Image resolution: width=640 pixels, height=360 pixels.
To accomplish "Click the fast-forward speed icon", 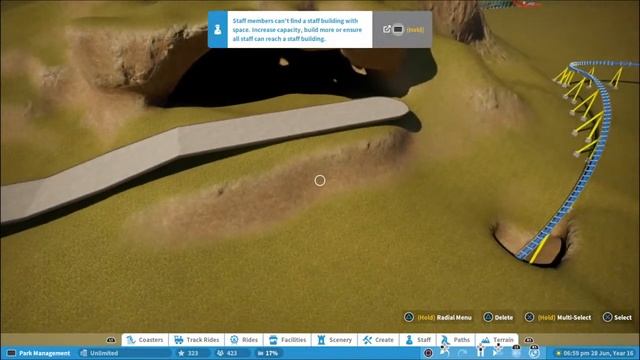I will [516, 353].
